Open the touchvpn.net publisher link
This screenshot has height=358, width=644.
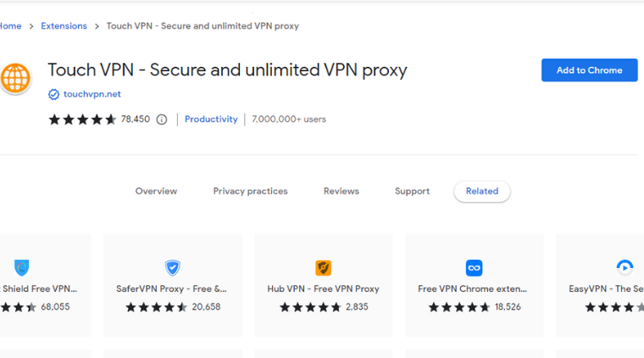tap(92, 94)
